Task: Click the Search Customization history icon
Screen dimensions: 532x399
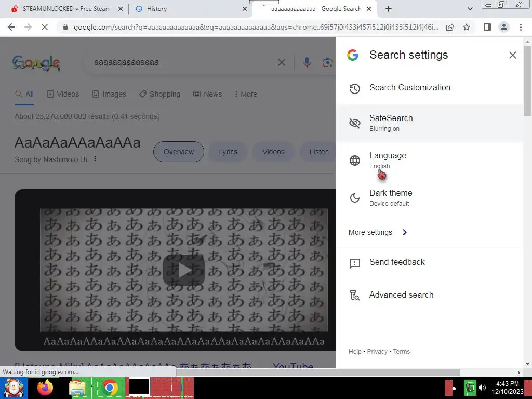Action: (x=354, y=88)
